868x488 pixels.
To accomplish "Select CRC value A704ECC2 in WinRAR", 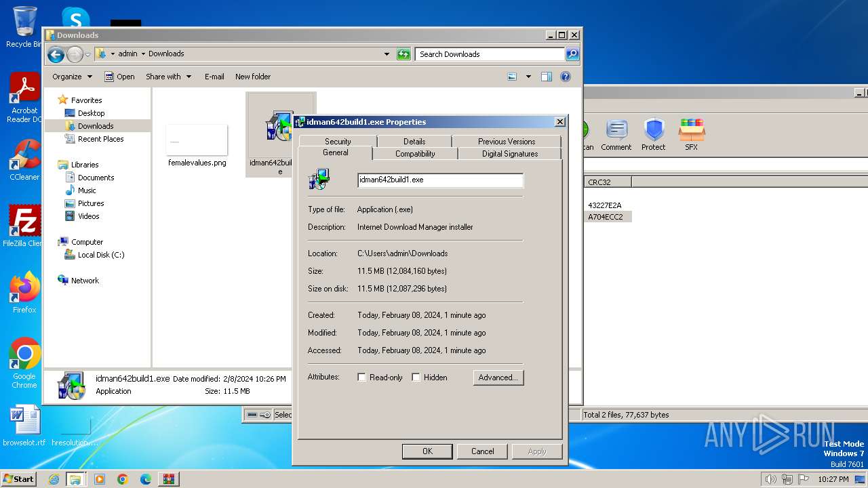I will 606,217.
